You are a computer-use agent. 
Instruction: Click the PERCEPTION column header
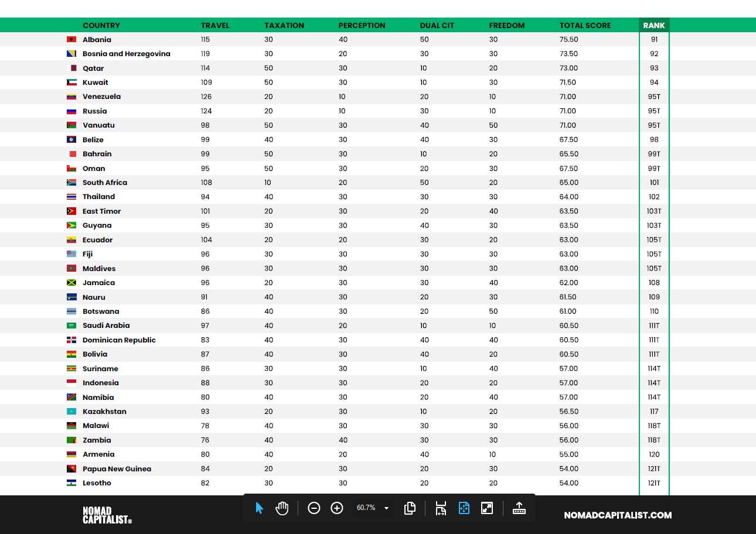(362, 25)
